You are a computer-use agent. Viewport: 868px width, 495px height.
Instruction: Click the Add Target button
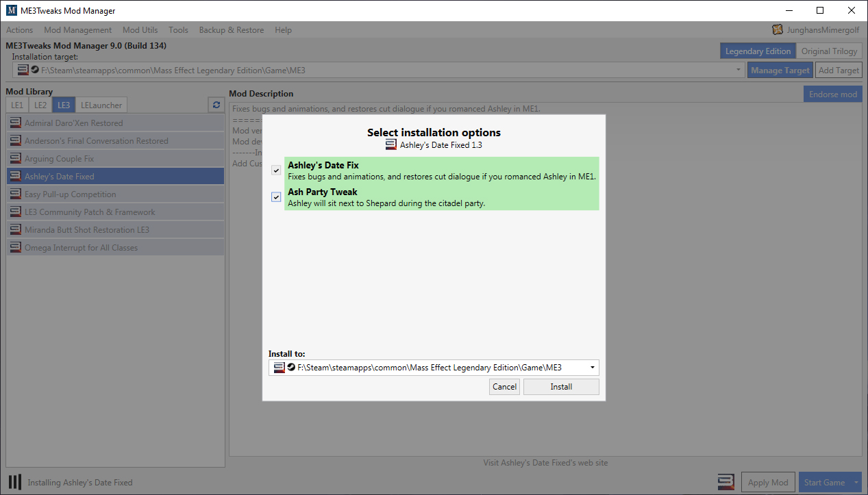pos(839,70)
